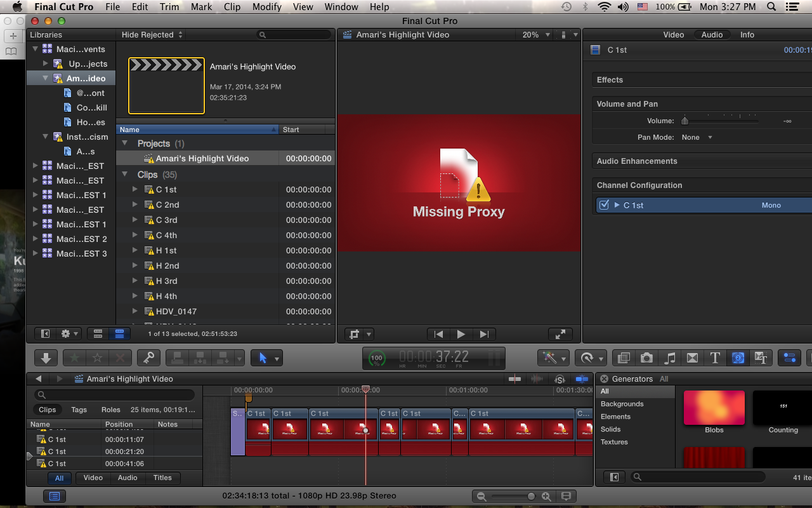Switch browser to filmstrip view
The width and height of the screenshot is (812, 508).
point(98,333)
